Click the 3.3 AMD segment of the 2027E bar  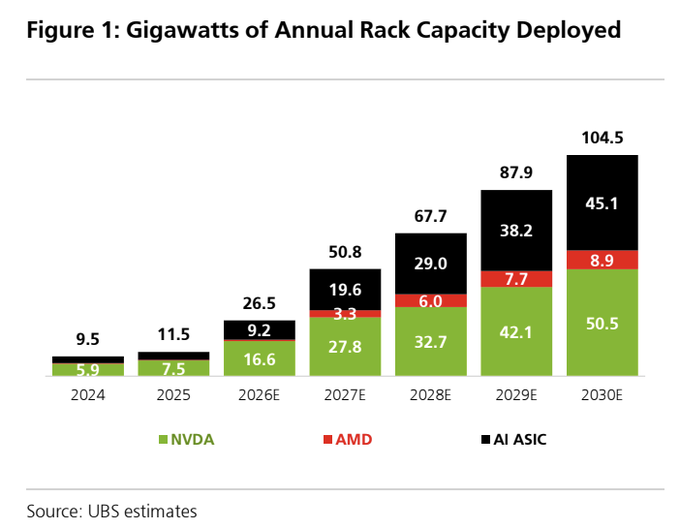pos(345,314)
